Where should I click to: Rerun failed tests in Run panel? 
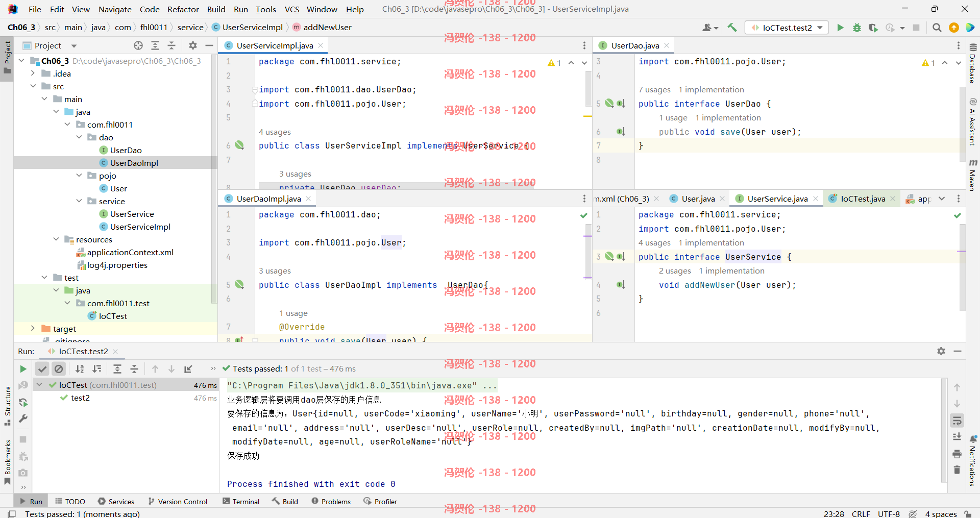point(23,385)
